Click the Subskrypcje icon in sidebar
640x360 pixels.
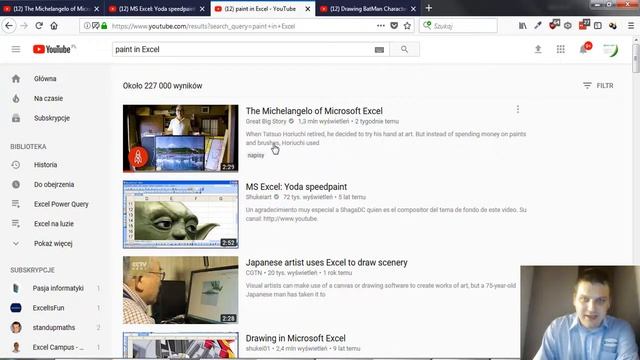coord(16,118)
